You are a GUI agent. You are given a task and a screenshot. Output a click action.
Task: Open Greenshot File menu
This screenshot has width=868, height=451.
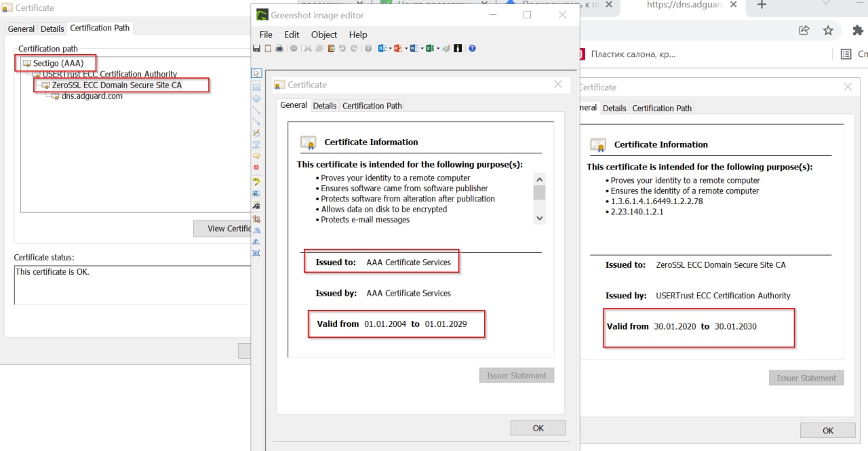click(x=266, y=35)
